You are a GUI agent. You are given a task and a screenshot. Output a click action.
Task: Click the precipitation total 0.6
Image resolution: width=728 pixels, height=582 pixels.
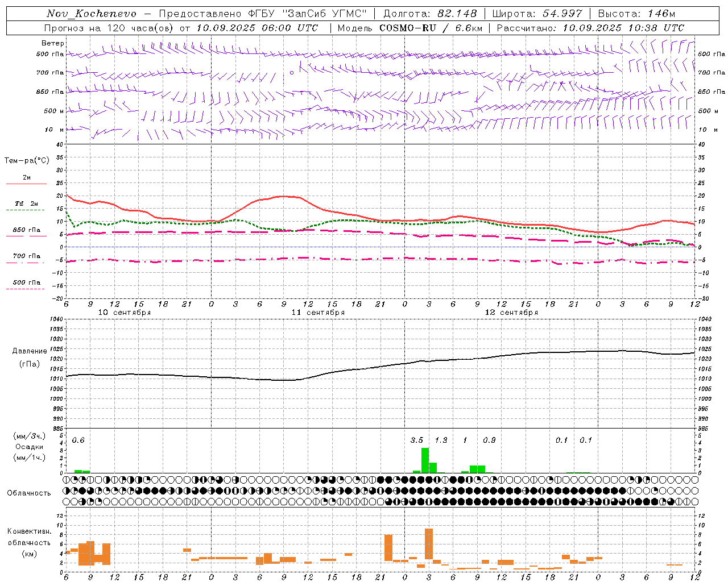click(x=78, y=440)
